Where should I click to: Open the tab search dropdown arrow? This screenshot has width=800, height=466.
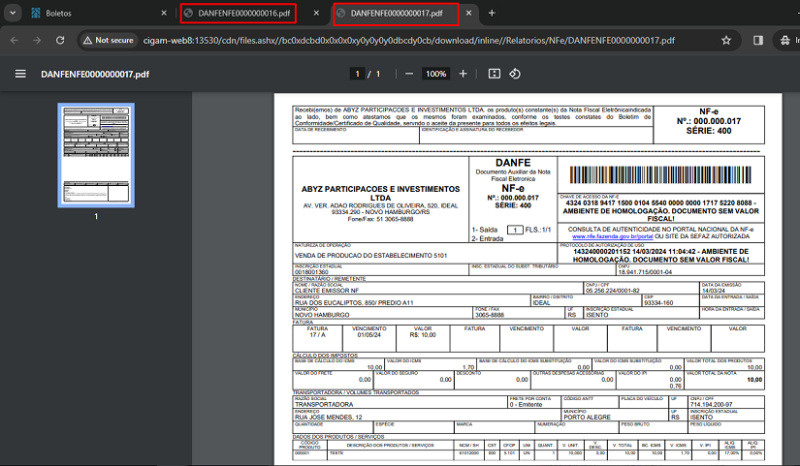(x=13, y=13)
